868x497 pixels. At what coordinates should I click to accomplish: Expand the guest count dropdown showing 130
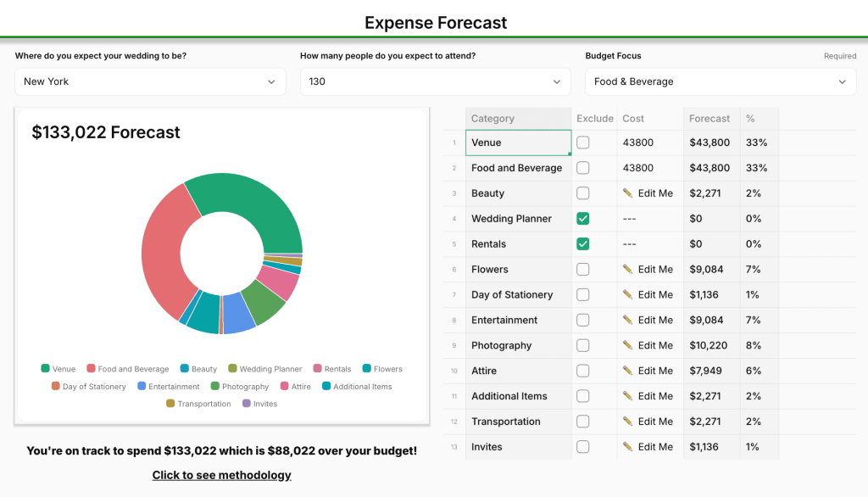[435, 82]
